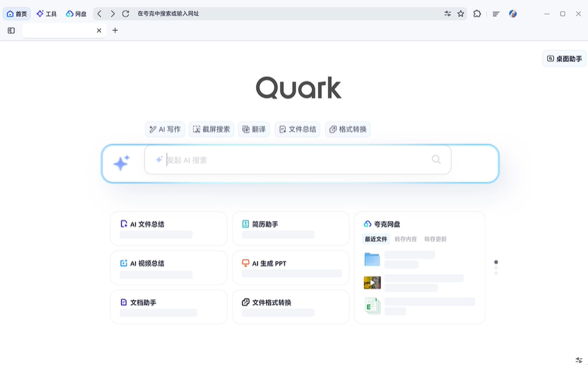Open page settings sliders icon in address bar

(x=447, y=14)
